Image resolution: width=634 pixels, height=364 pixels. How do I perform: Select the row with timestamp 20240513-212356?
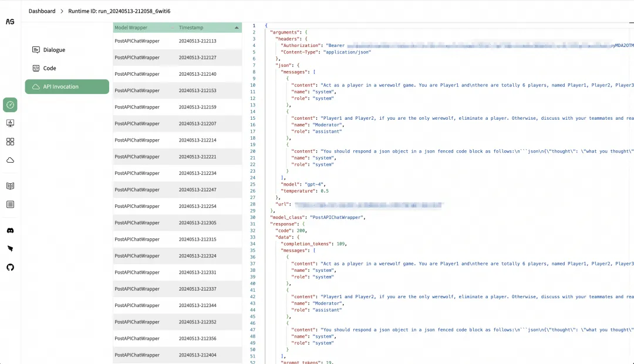[x=177, y=339]
